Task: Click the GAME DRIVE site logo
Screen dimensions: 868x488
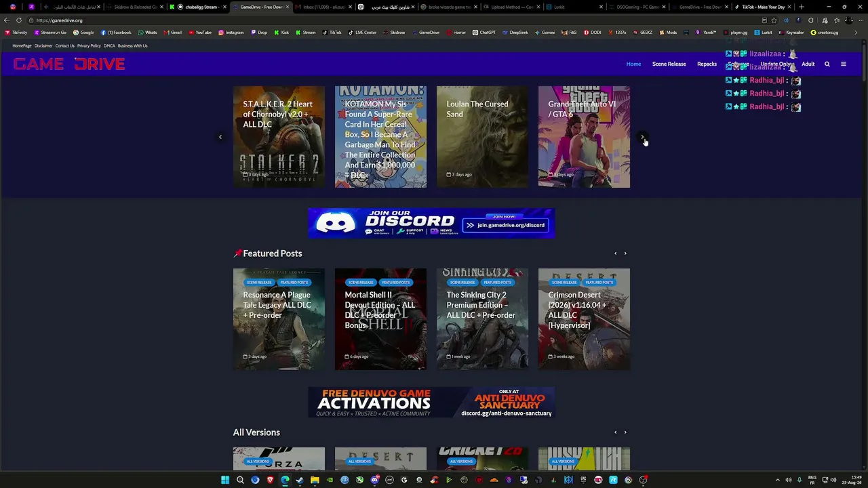Action: [69, 64]
